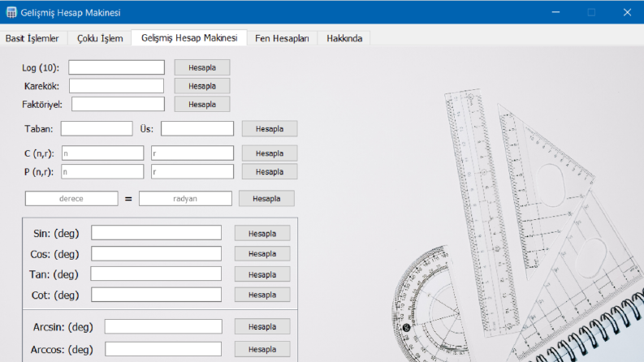This screenshot has width=644, height=362.
Task: Minimize the Gelişmiş Hesap Makinesi window
Action: tap(555, 12)
